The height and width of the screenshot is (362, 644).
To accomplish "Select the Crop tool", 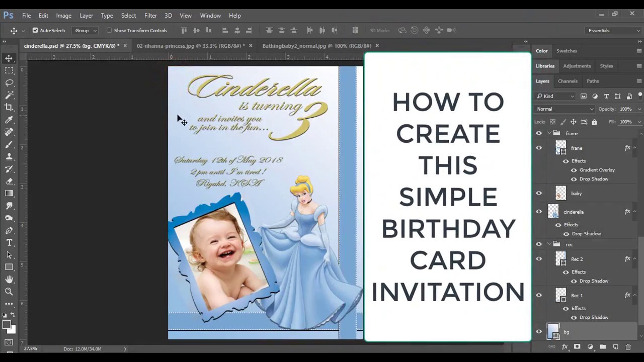I will tap(9, 107).
